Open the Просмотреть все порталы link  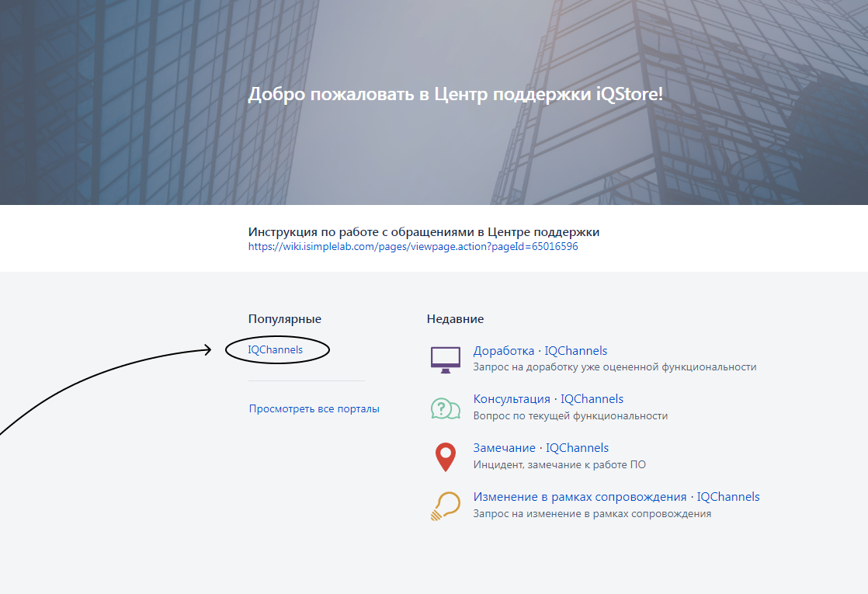pyautogui.click(x=314, y=409)
